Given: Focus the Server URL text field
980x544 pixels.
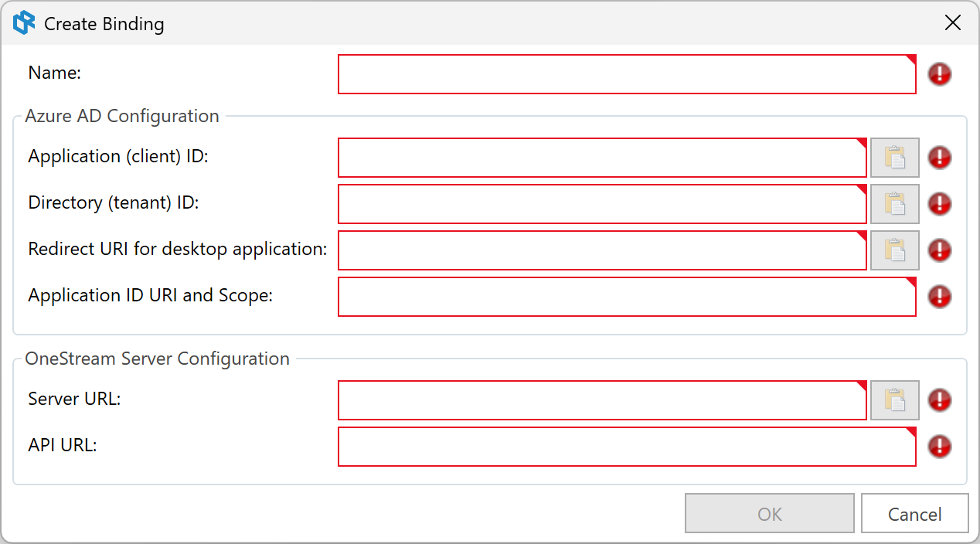Looking at the screenshot, I should coord(602,400).
